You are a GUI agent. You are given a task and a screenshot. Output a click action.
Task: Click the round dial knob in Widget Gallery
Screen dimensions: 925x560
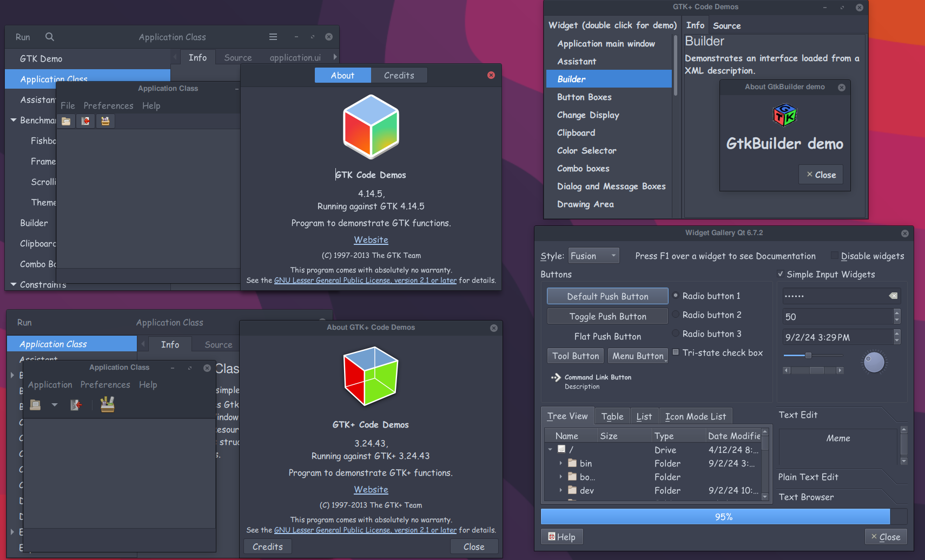[x=874, y=362]
